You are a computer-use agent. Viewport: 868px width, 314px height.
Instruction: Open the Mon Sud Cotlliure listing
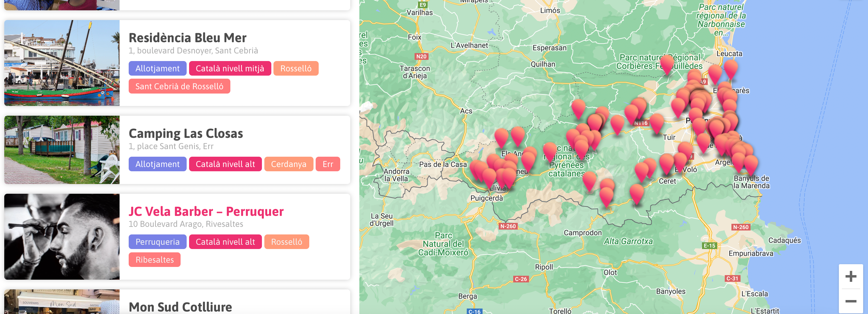180,307
